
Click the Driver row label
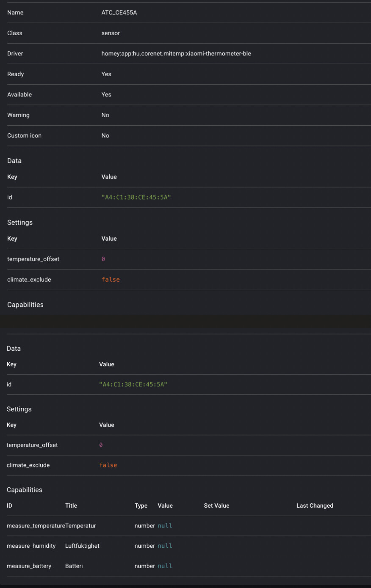[15, 54]
